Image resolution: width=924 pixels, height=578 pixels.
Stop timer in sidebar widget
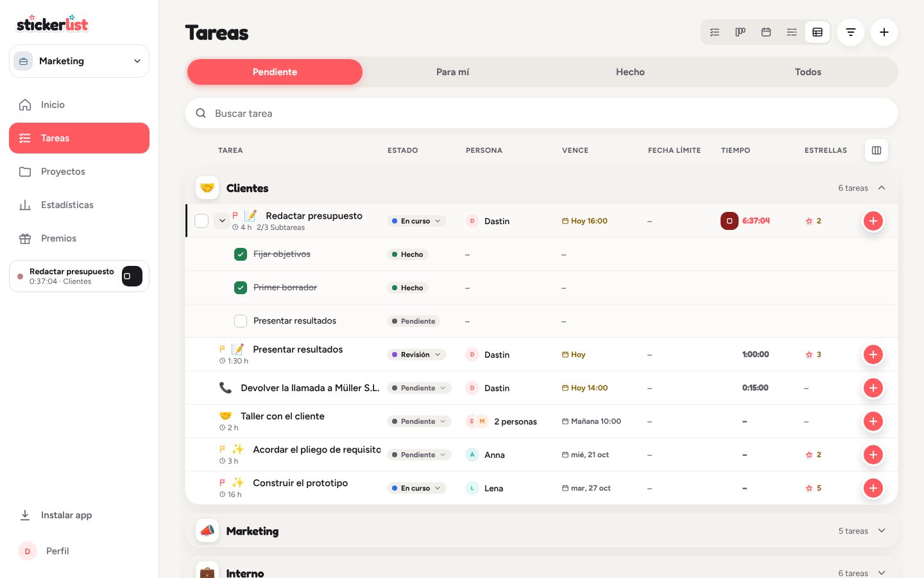click(x=132, y=276)
